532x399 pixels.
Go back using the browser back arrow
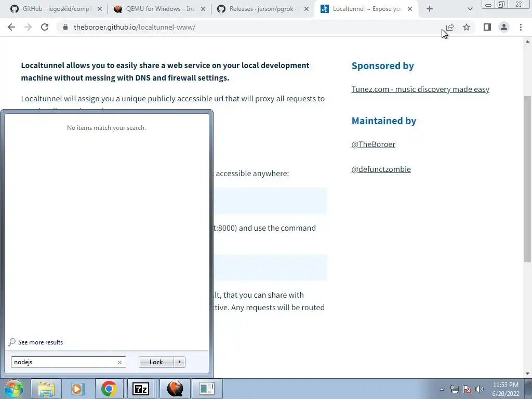pyautogui.click(x=11, y=27)
